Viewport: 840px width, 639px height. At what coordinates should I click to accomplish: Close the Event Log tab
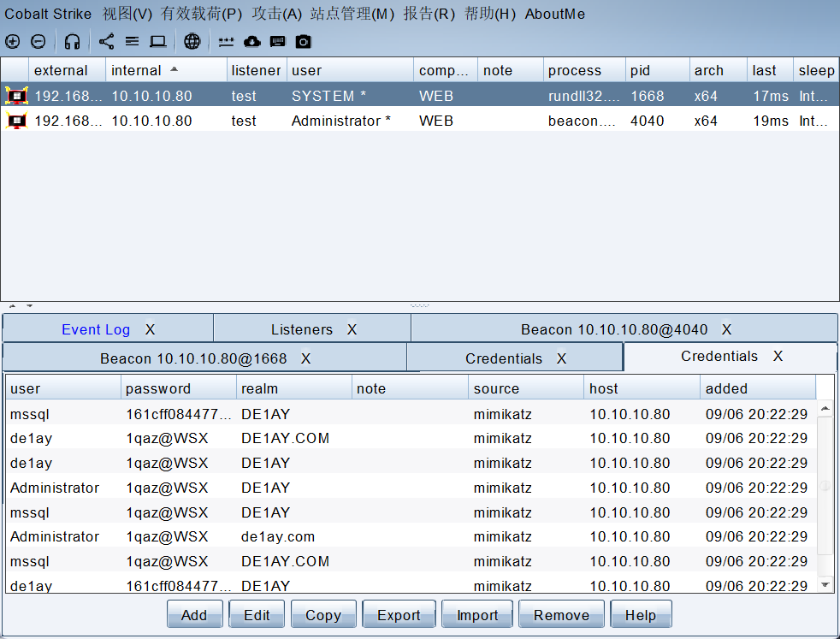pyautogui.click(x=150, y=329)
